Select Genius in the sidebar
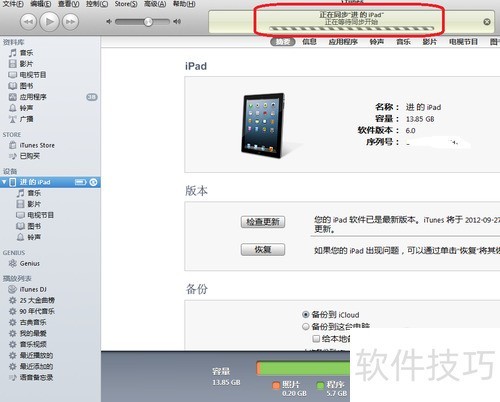The image size is (500, 402). [29, 263]
